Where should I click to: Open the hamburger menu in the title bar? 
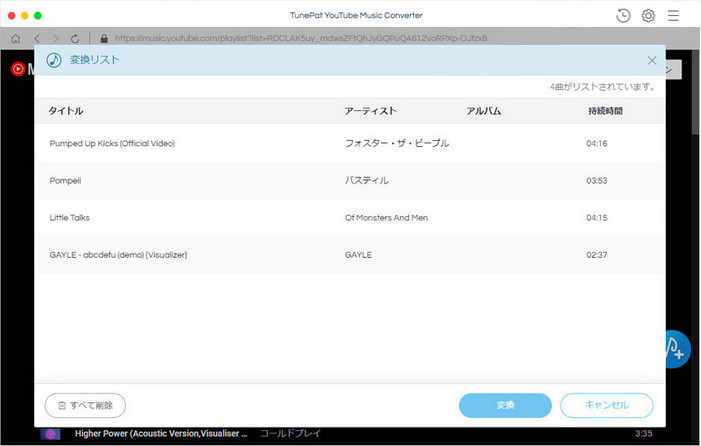tap(673, 16)
